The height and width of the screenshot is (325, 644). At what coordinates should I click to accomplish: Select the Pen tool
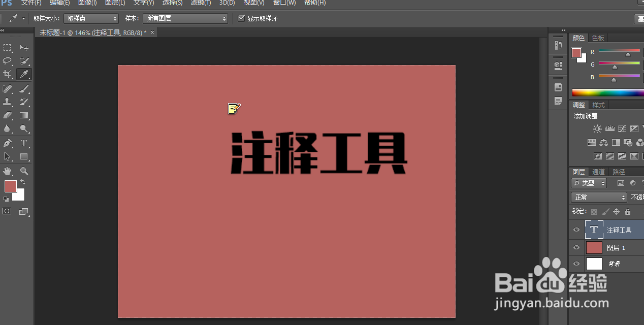(7, 143)
